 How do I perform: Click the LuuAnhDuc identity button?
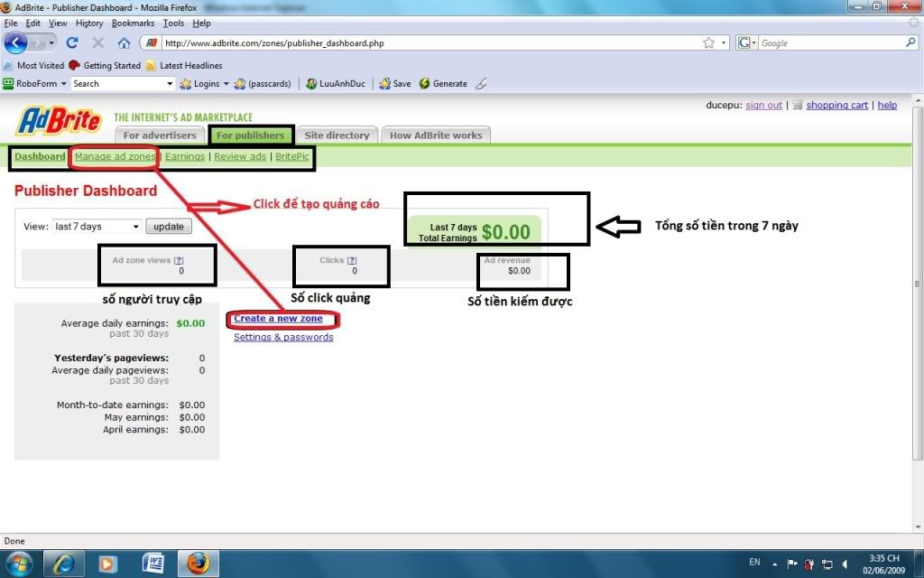pos(336,84)
